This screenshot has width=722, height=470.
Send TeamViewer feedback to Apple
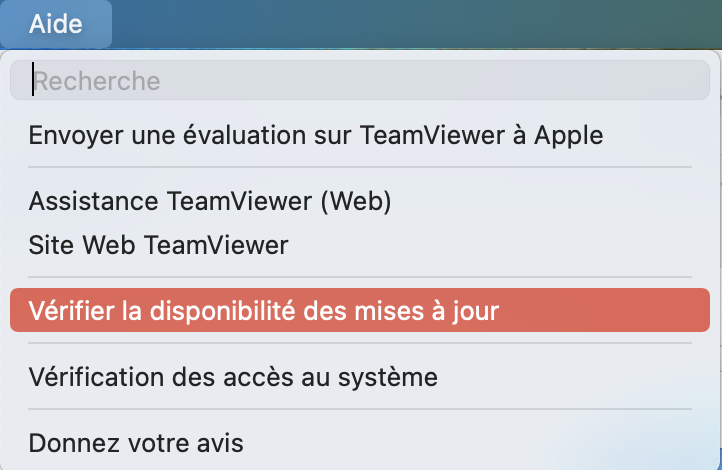tap(316, 134)
